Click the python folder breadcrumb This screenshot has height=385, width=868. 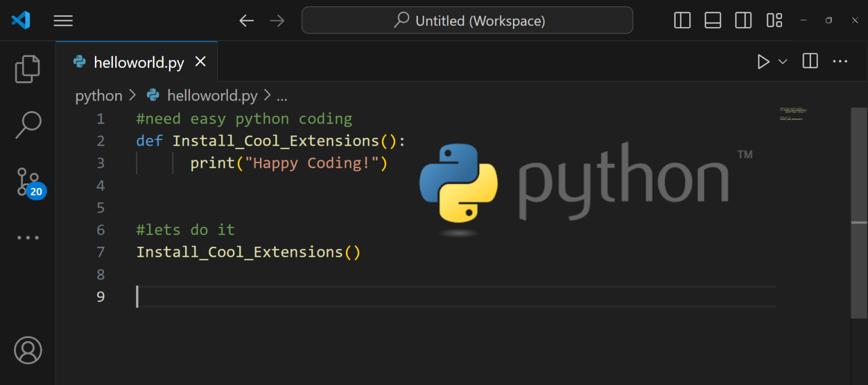coord(99,95)
